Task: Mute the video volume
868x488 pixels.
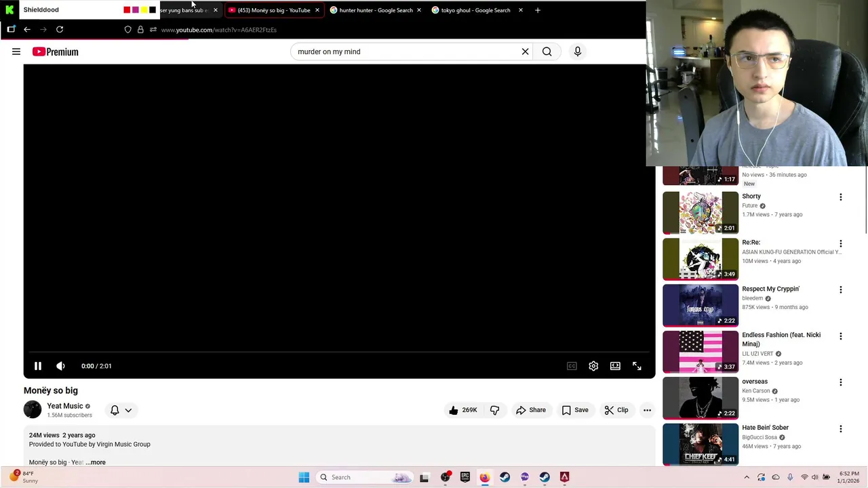Action: [60, 366]
